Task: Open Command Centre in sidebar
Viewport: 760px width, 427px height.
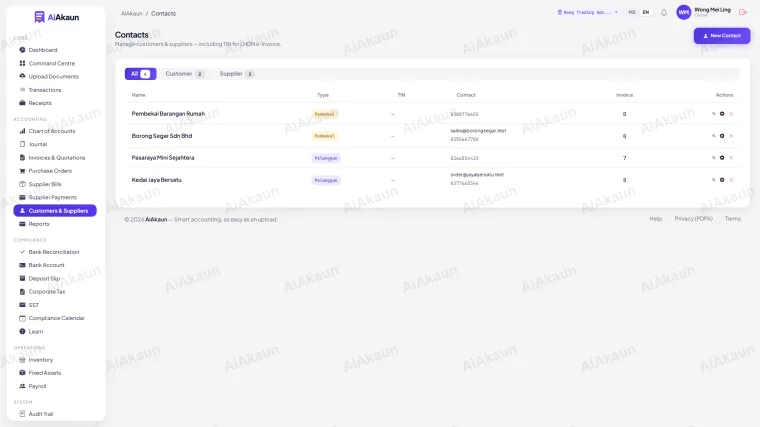Action: (51, 63)
